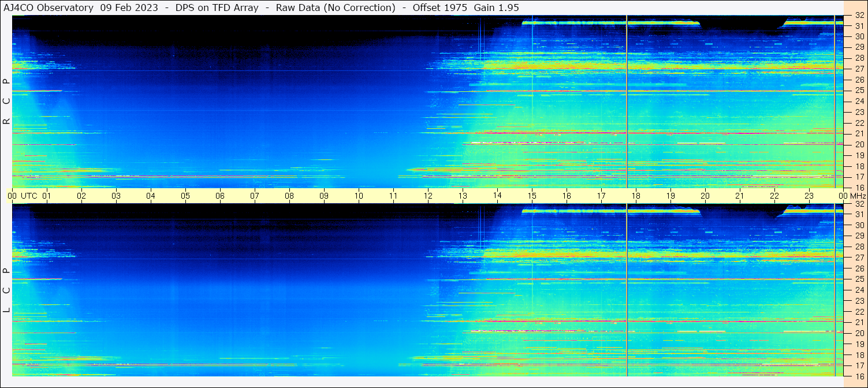868x388 pixels.
Task: Click the 28 MHz tick of the RCP panel
Action: click(x=859, y=58)
